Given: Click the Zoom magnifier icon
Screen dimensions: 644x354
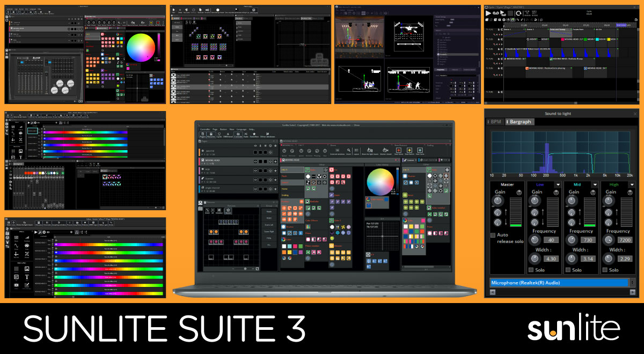Looking at the screenshot, I should 348,151.
